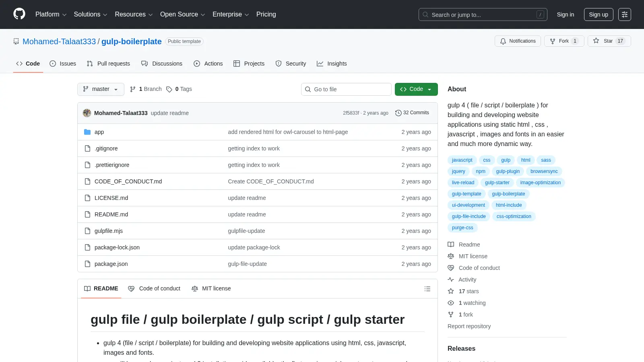644x362 pixels.
Task: Click the README.md file icon
Action: (x=87, y=214)
